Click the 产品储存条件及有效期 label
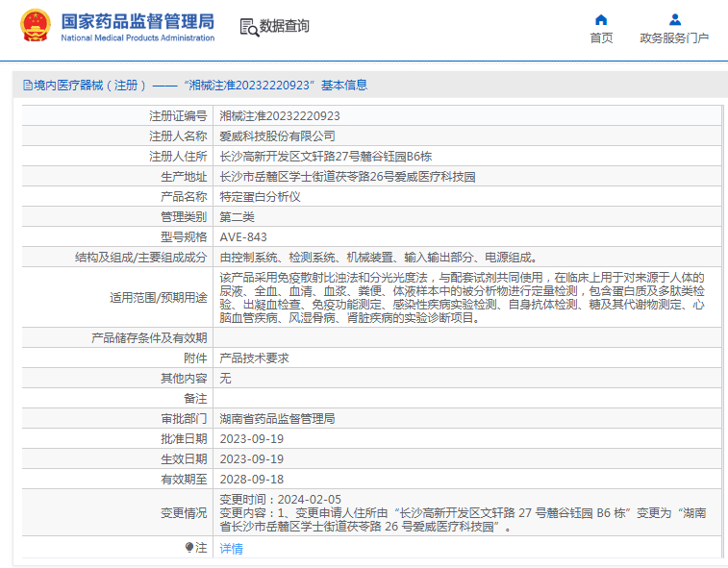The width and height of the screenshot is (728, 568). pos(149,338)
